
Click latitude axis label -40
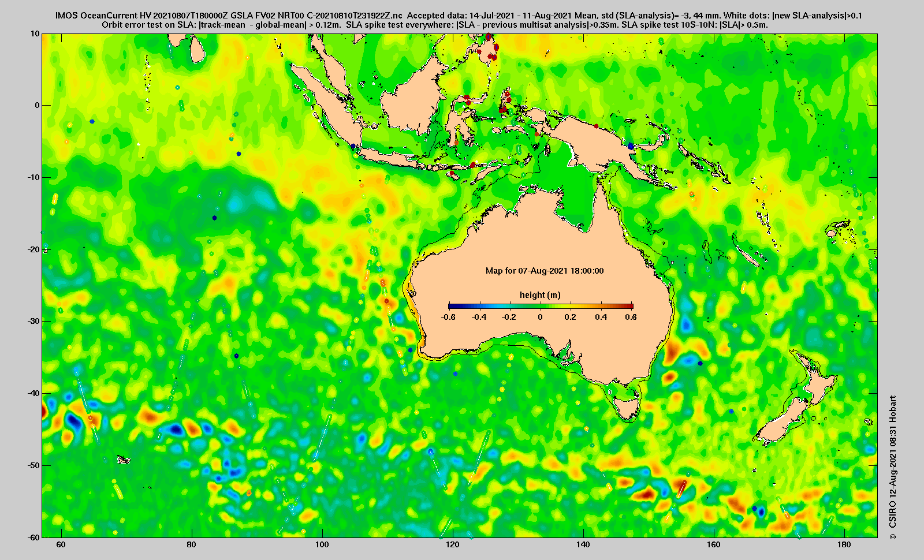[x=34, y=393]
